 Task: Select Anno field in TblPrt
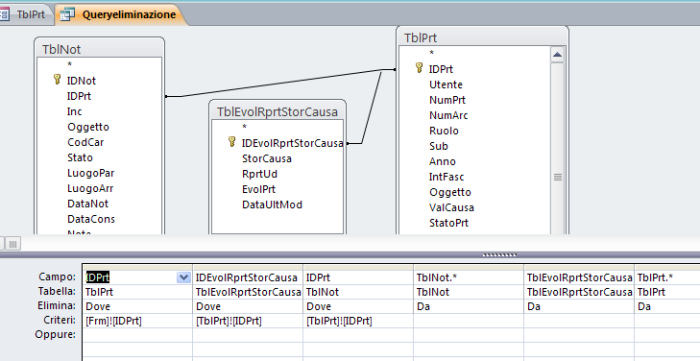click(x=442, y=161)
